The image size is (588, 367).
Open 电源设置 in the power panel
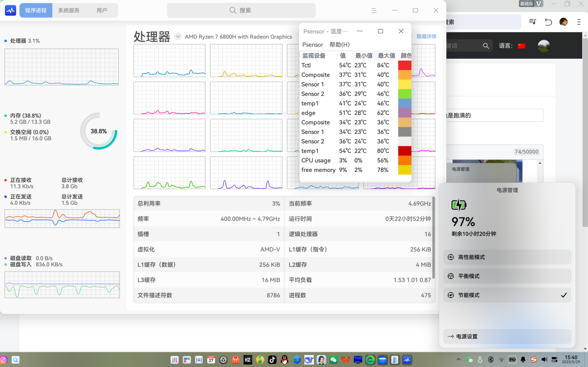[507, 336]
